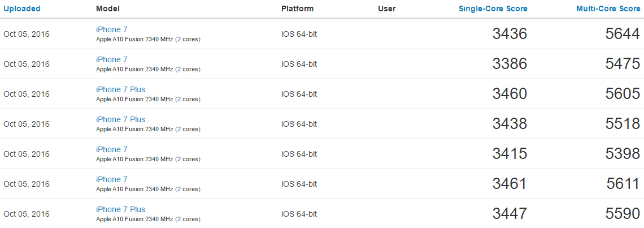The height and width of the screenshot is (228, 644).
Task: Open iPhone 7 Plus result scoring 3447
Action: pyautogui.click(x=120, y=209)
